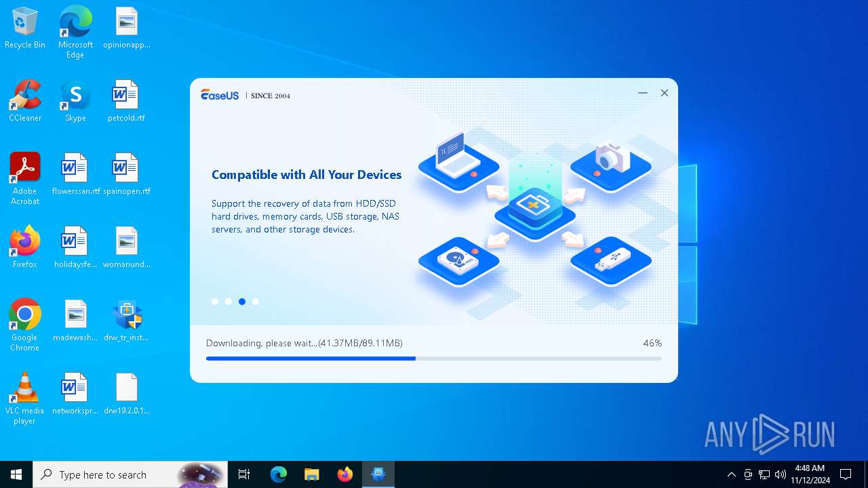The width and height of the screenshot is (868, 488).
Task: Click the Meet Now tray icon
Action: pyautogui.click(x=748, y=474)
